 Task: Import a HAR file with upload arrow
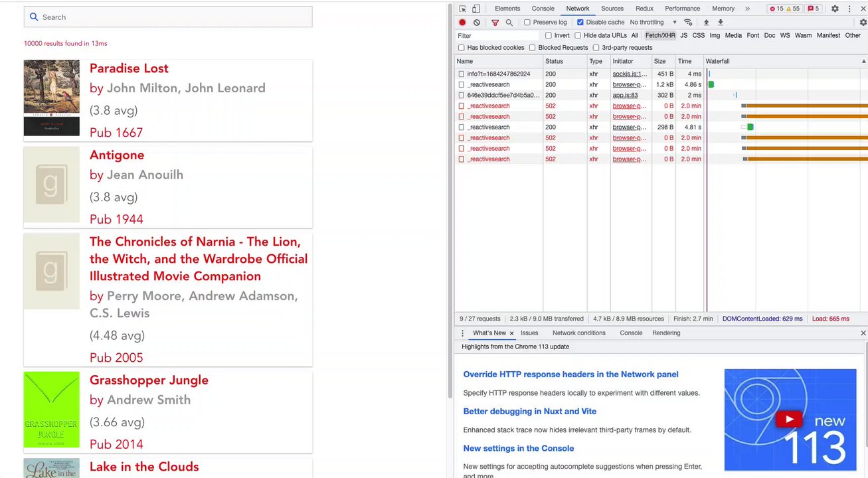(x=706, y=23)
